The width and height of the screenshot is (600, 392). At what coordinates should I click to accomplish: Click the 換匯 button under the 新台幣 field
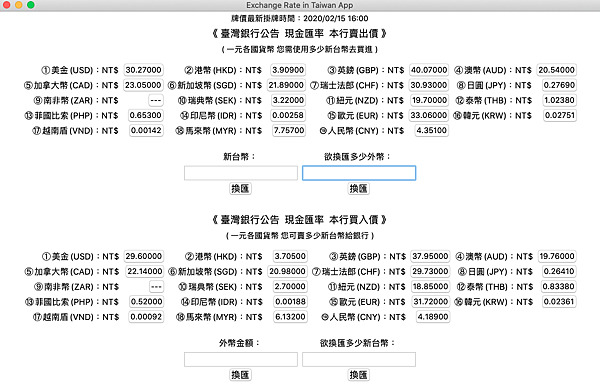coord(240,188)
